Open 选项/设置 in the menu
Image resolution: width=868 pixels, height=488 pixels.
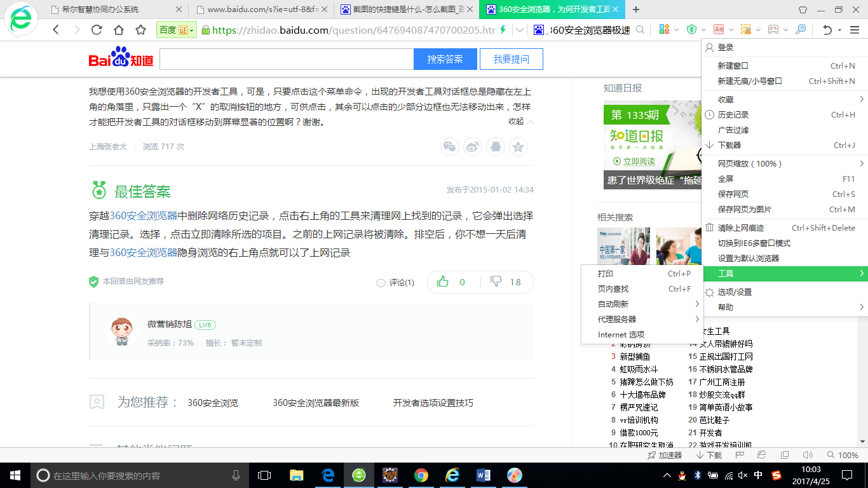pyautogui.click(x=785, y=292)
